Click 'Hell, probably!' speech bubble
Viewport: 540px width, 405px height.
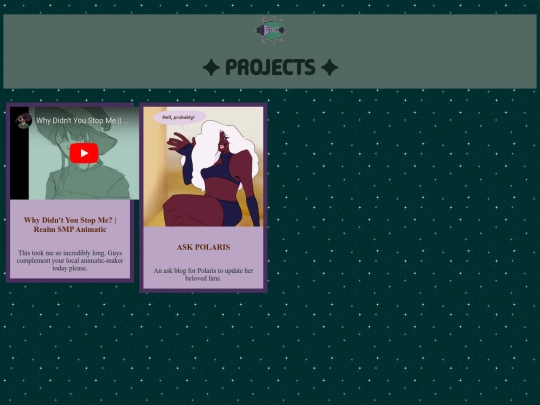click(179, 117)
